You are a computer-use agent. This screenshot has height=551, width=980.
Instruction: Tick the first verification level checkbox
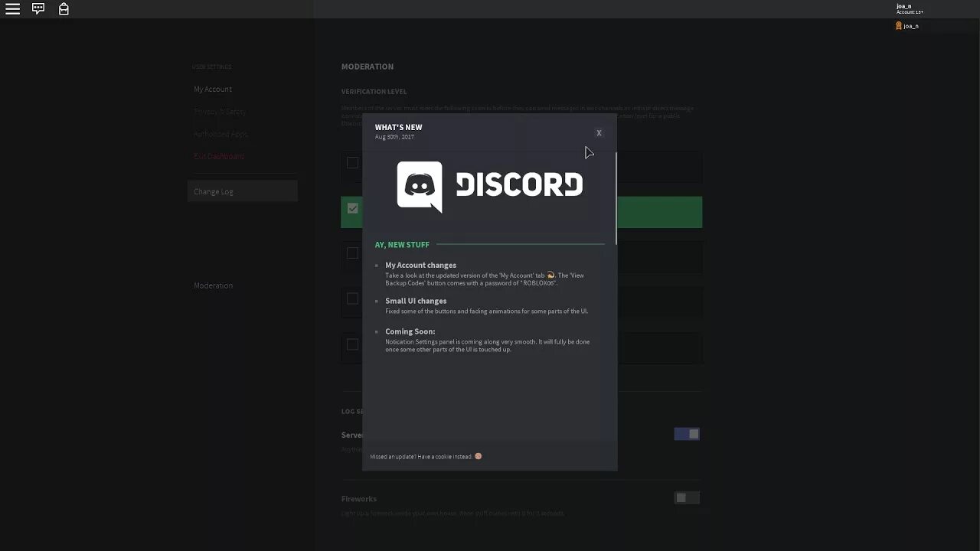click(x=352, y=162)
